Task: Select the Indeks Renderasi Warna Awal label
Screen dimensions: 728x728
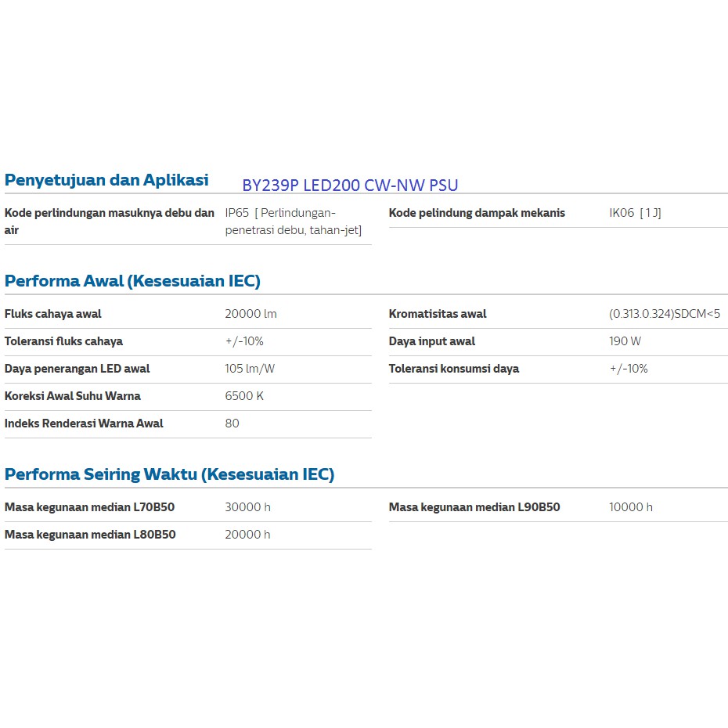Action: tap(84, 423)
